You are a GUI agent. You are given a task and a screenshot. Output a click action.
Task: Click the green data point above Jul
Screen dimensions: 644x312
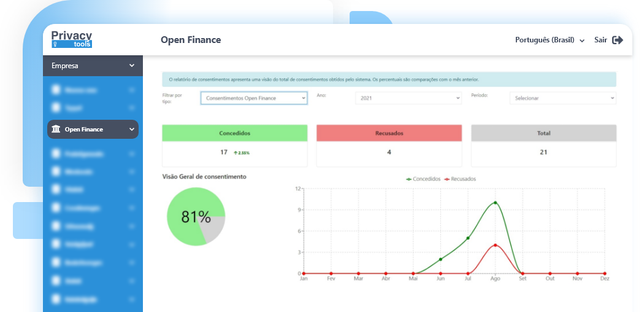click(x=468, y=238)
